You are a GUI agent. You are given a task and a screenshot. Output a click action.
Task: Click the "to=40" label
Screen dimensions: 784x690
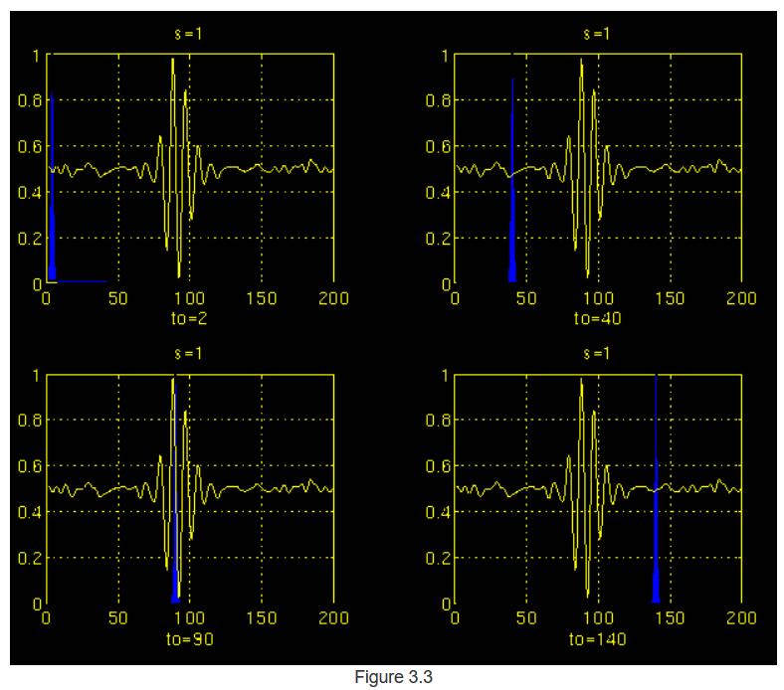[x=598, y=318]
